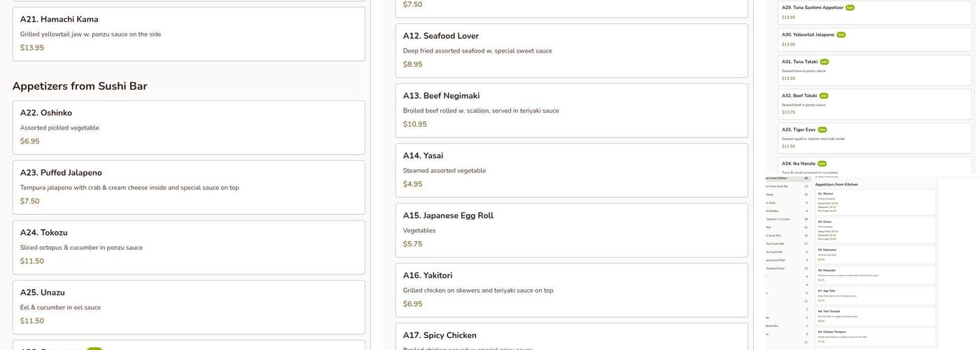Screen dimensions: 980x350
Task: Click the green badge beside Tuna Sashimi Appetizer
Action: (x=850, y=8)
